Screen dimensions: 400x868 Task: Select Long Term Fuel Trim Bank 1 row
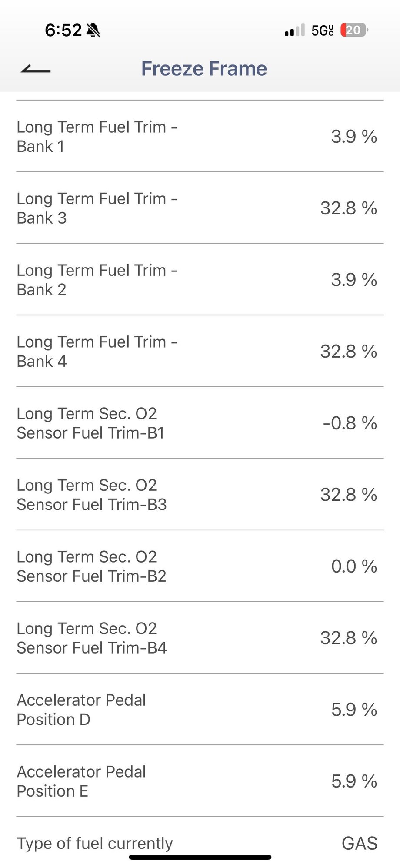tap(200, 136)
